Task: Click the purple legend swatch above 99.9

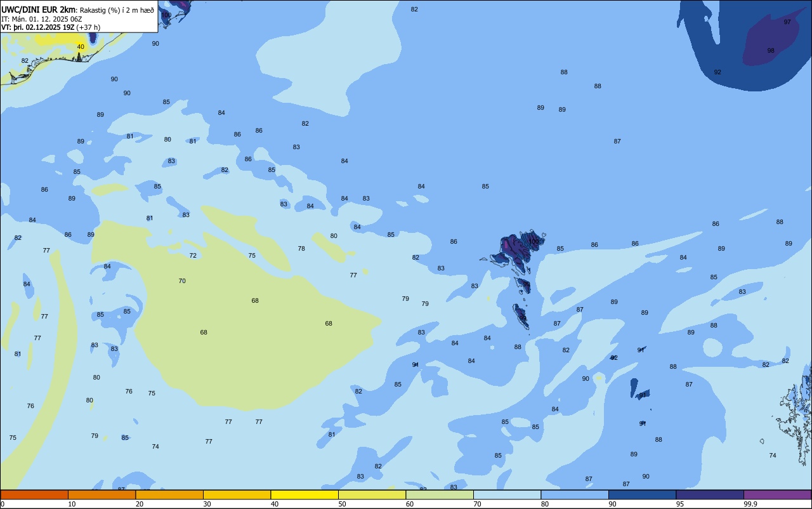Action: [777, 494]
